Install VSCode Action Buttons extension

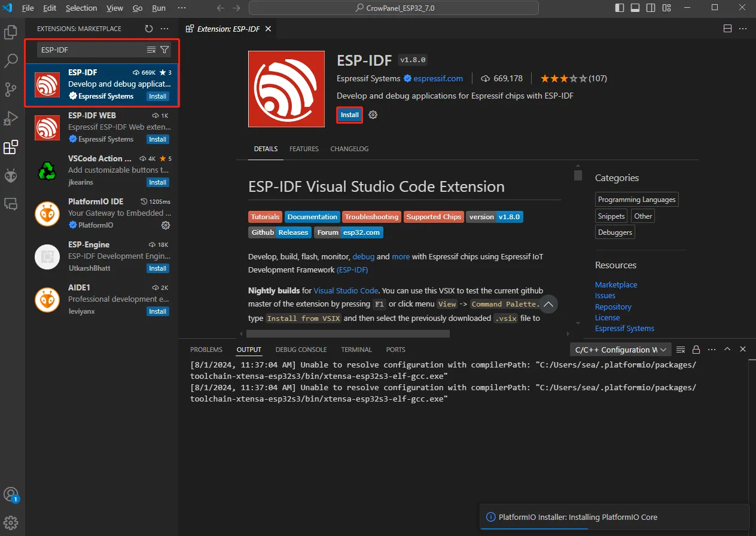tap(158, 182)
